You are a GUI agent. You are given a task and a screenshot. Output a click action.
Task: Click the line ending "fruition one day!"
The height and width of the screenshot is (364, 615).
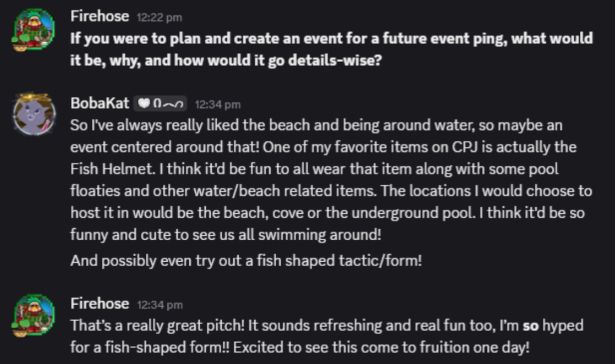300,347
